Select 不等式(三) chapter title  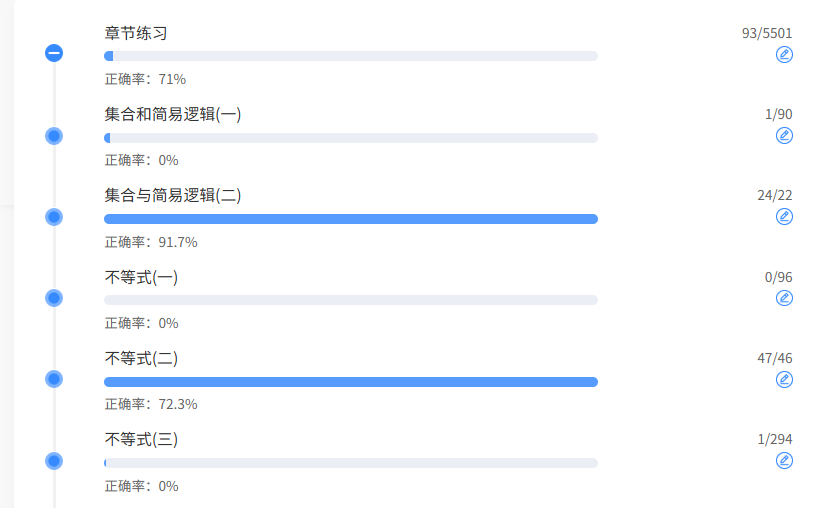coord(141,440)
